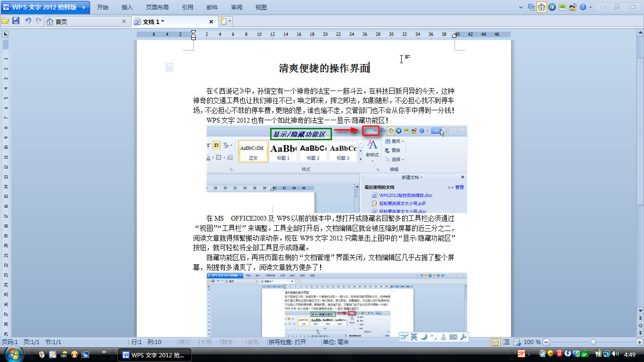Click the green mail envelope icon

point(562,7)
